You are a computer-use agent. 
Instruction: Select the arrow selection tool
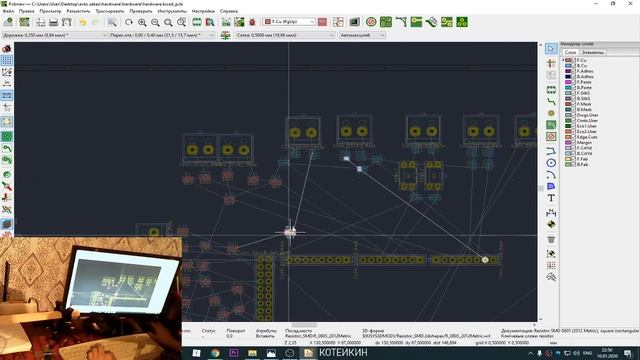(551, 49)
